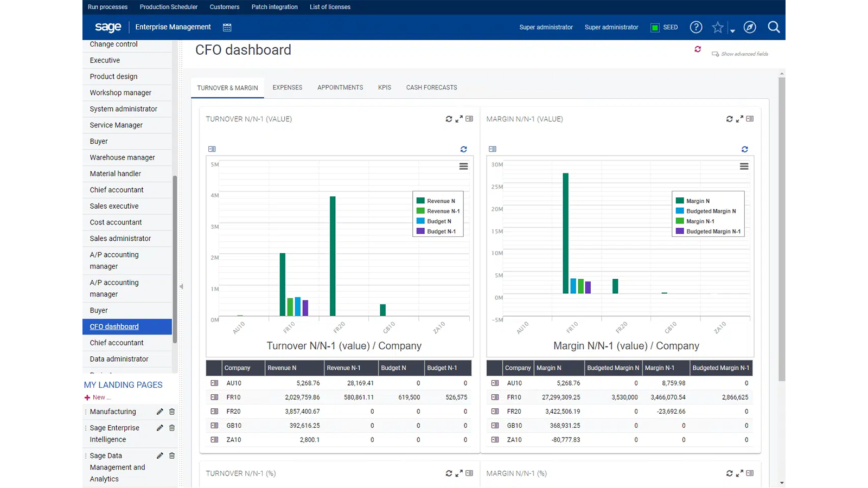This screenshot has height=488, width=868.
Task: Expand the dropdown arrow next to favorites star
Action: [x=732, y=31]
